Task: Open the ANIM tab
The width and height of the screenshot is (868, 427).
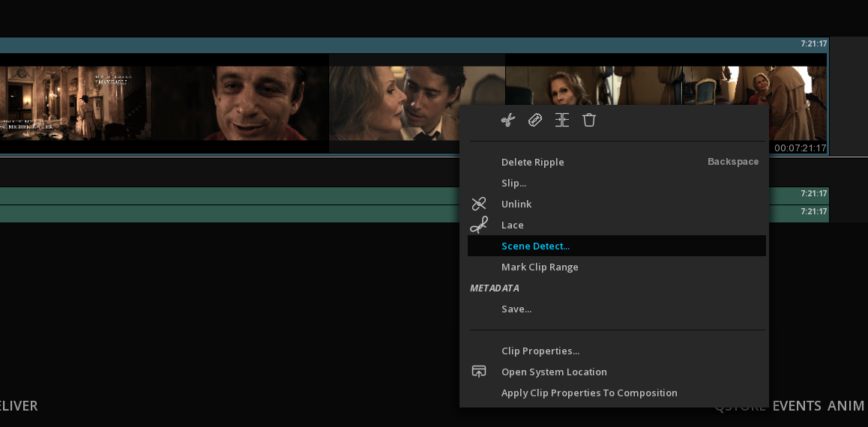Action: pos(846,406)
